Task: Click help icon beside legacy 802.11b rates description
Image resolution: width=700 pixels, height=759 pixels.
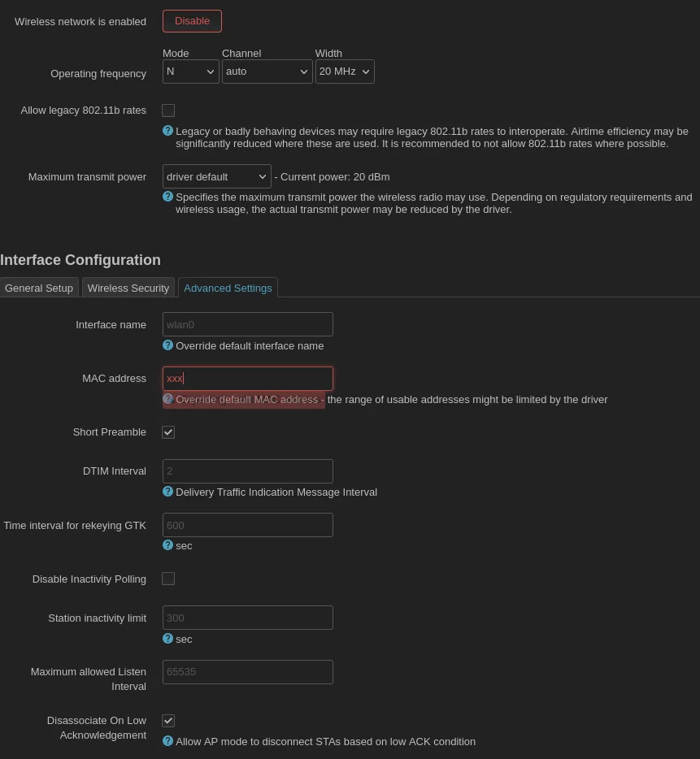Action: click(167, 131)
